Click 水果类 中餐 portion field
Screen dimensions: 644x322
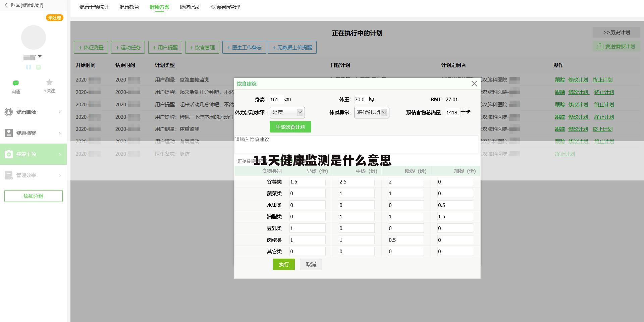click(357, 205)
